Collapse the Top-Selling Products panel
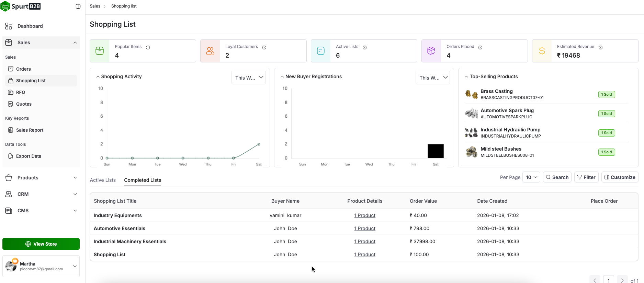The width and height of the screenshot is (644, 283). tap(466, 77)
